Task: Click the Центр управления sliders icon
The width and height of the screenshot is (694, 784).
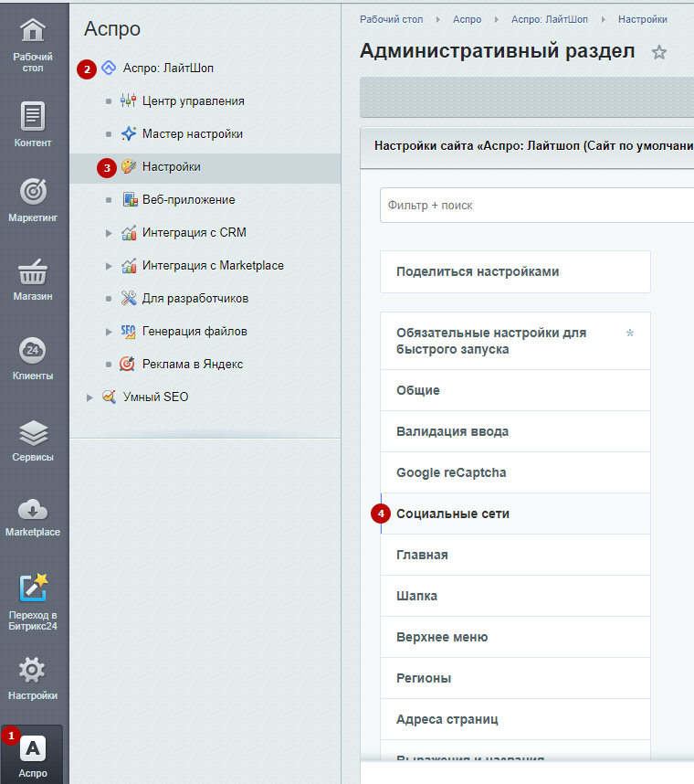Action: pos(129,101)
